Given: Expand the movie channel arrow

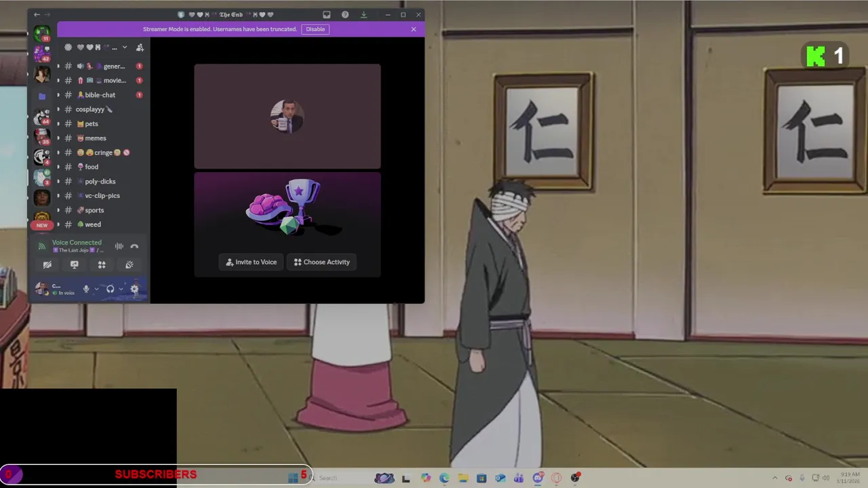Looking at the screenshot, I should pos(58,81).
